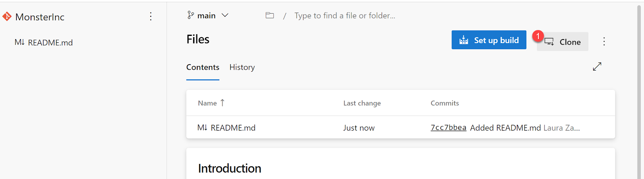Open commit 7cc7bbea link
Screen dimensions: 644x179
click(448, 128)
